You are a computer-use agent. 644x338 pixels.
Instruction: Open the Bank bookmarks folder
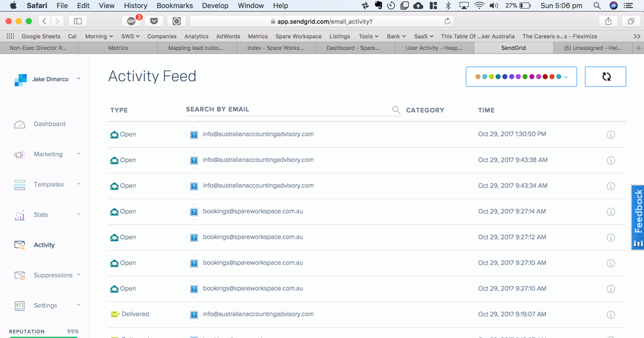click(x=397, y=37)
